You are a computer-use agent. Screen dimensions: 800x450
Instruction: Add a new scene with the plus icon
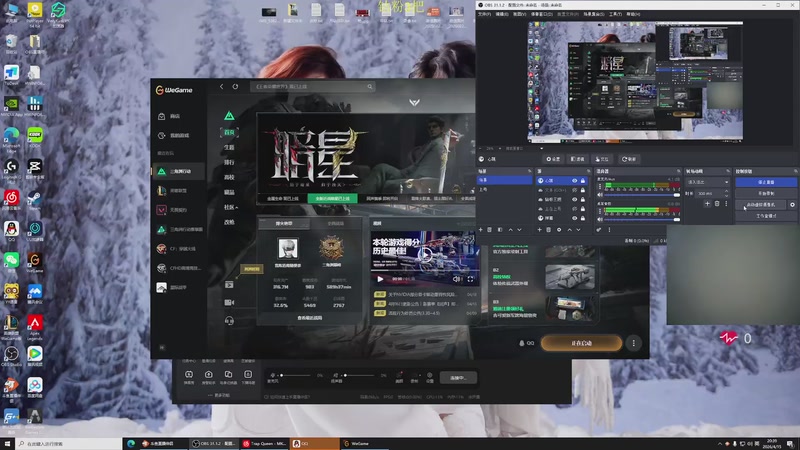pyautogui.click(x=480, y=230)
